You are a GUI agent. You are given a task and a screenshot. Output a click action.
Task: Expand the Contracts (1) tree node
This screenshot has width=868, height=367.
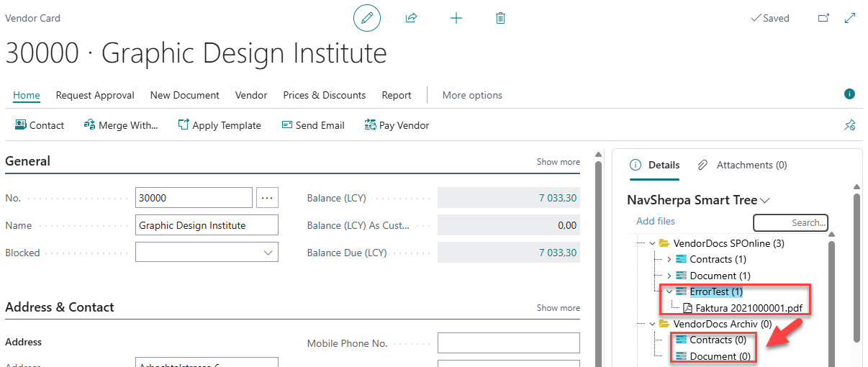(669, 259)
